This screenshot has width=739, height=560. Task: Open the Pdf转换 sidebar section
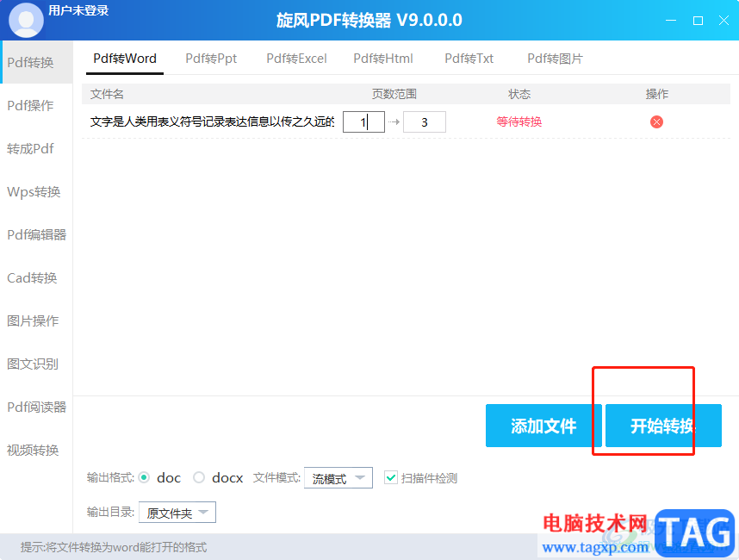tap(36, 62)
